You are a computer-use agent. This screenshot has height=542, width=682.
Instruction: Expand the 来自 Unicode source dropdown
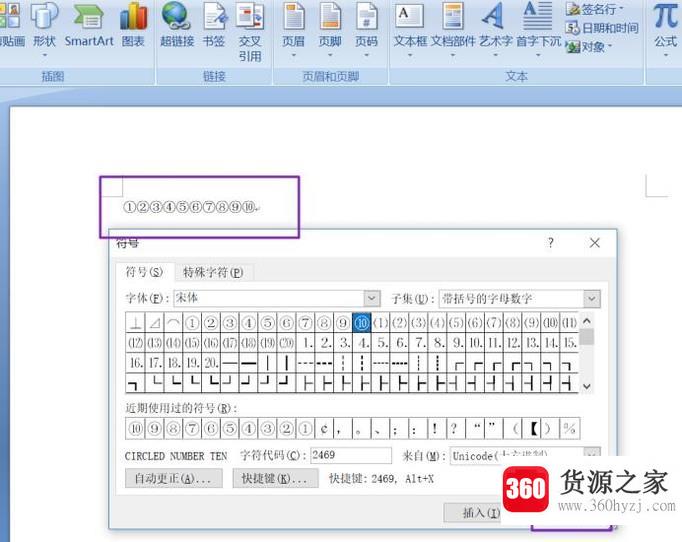(592, 454)
